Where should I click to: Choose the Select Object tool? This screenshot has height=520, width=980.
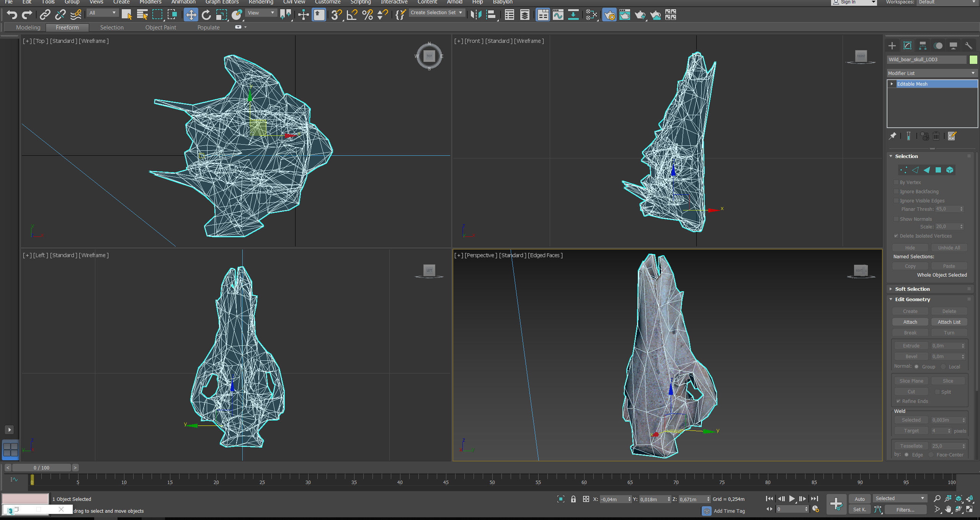[127, 15]
